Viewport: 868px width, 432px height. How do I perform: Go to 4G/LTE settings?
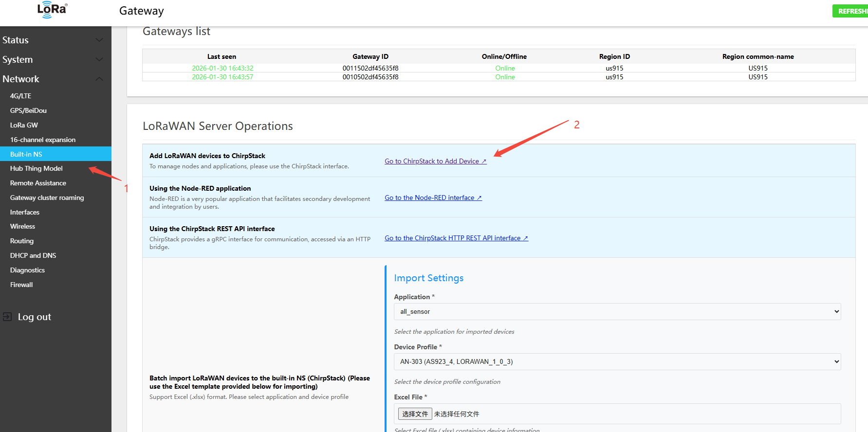[21, 96]
